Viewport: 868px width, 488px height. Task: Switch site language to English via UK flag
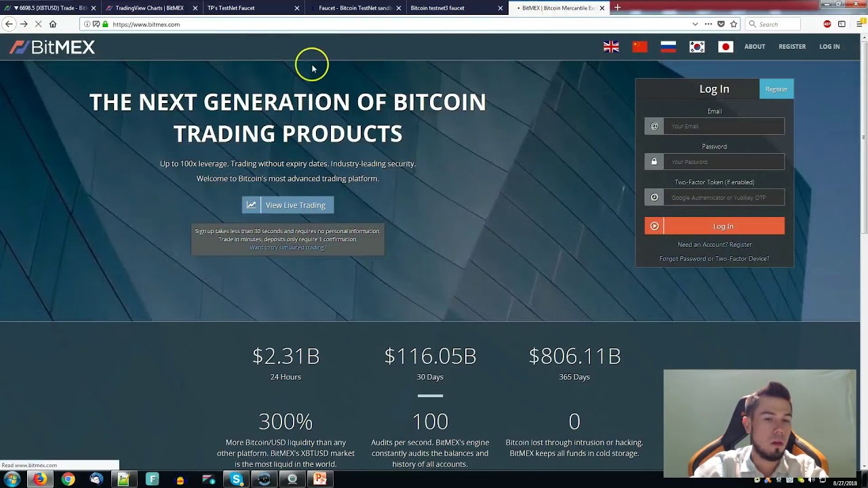[x=611, y=47]
